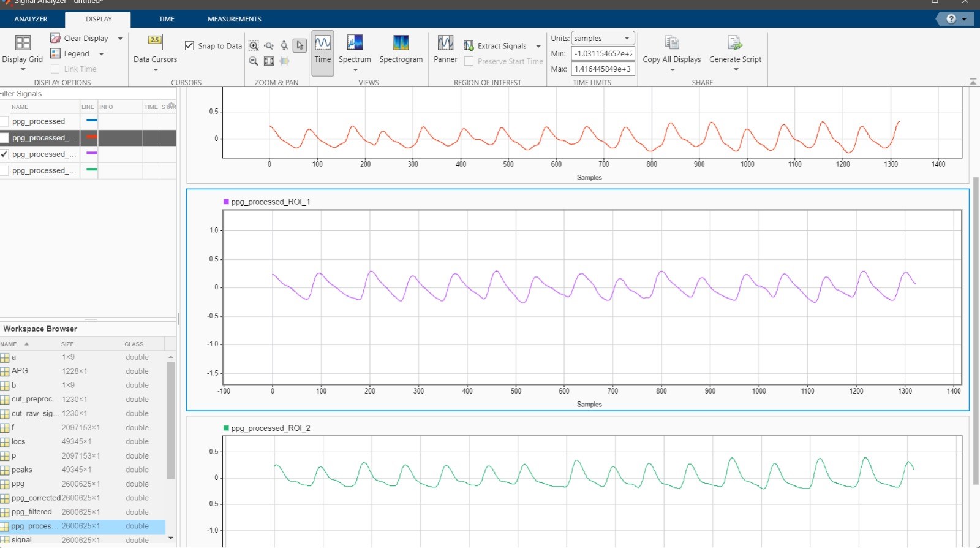Open the Units samples dropdown
This screenshot has width=980, height=548.
[603, 38]
